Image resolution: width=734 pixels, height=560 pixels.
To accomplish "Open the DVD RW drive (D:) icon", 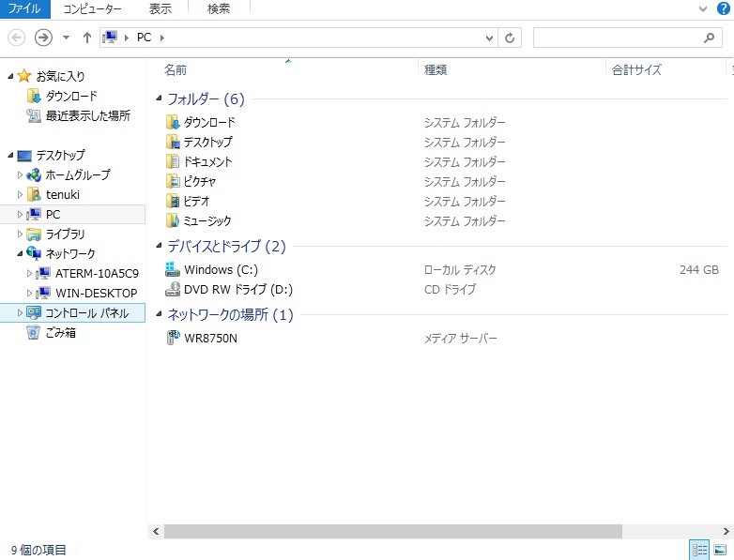I will 173,290.
